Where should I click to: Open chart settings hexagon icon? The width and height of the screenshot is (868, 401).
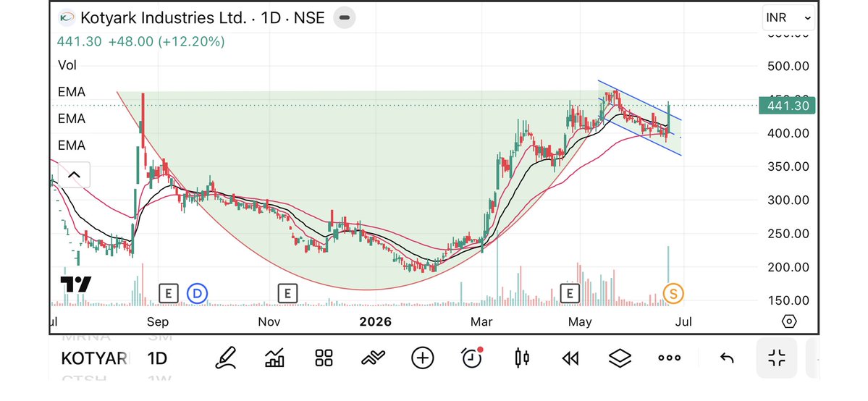pyautogui.click(x=789, y=321)
